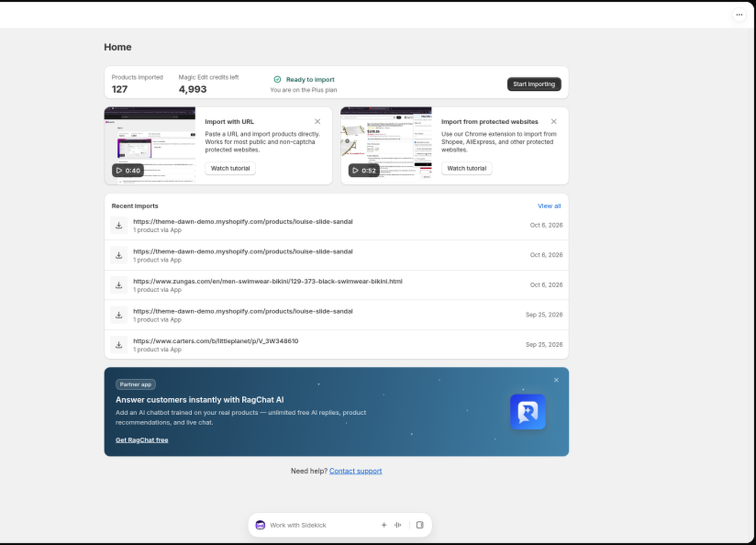This screenshot has height=545, width=756.
Task: Click the Partner app badge
Action: 135,384
